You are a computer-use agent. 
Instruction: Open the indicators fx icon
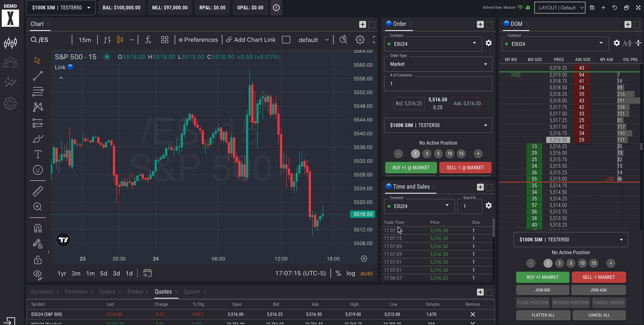tap(148, 40)
